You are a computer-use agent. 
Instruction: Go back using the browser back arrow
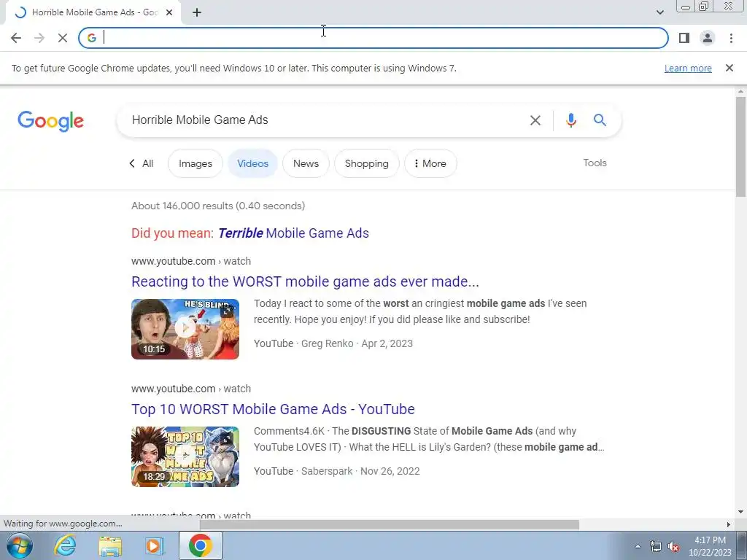pyautogui.click(x=16, y=38)
